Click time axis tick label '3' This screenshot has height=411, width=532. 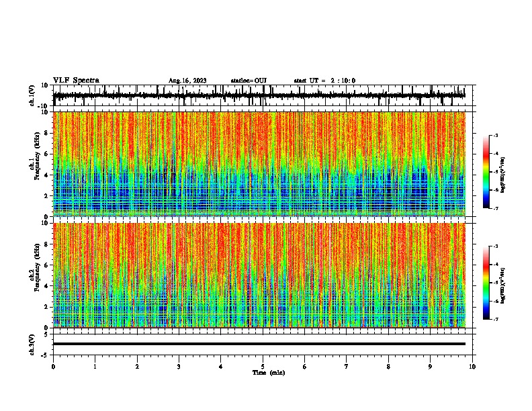[x=179, y=367]
